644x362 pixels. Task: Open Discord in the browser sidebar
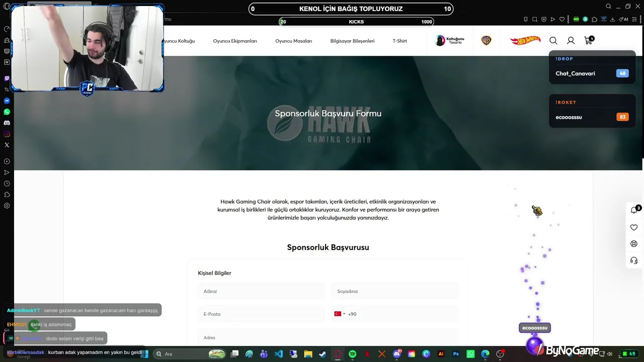7,123
